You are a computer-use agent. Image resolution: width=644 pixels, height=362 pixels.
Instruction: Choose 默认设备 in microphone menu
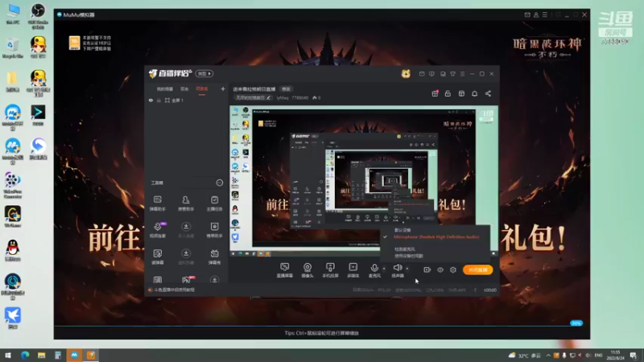[x=402, y=230]
